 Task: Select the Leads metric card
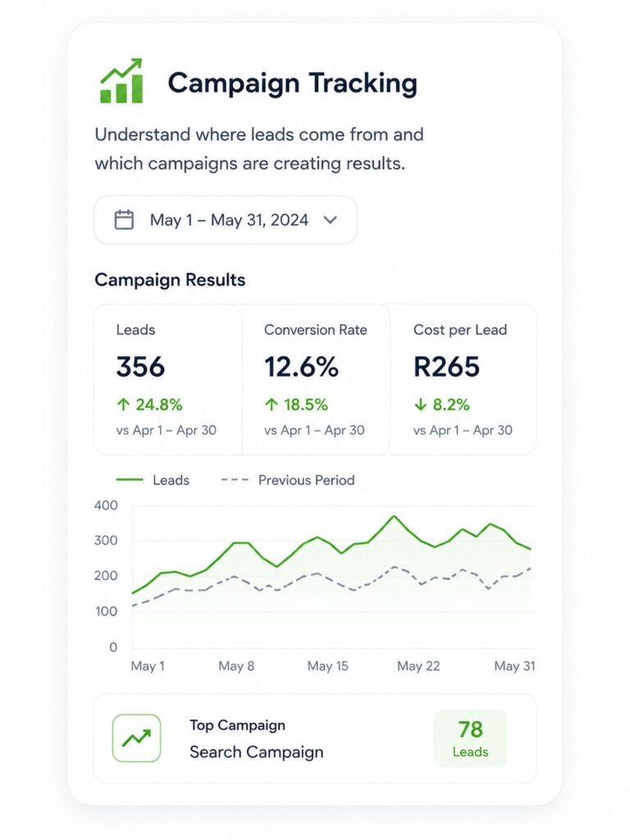168,379
